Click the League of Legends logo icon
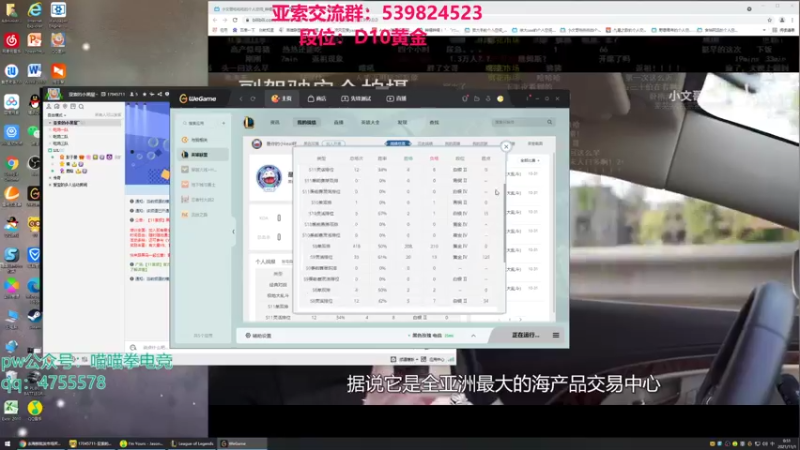800x450 pixels. pos(249,122)
